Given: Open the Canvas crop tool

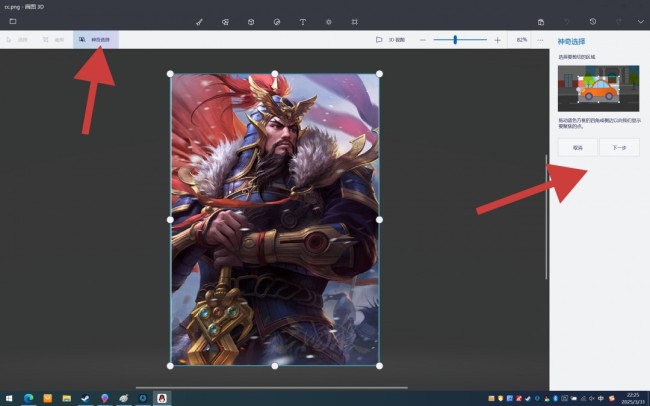Looking at the screenshot, I should coord(354,22).
